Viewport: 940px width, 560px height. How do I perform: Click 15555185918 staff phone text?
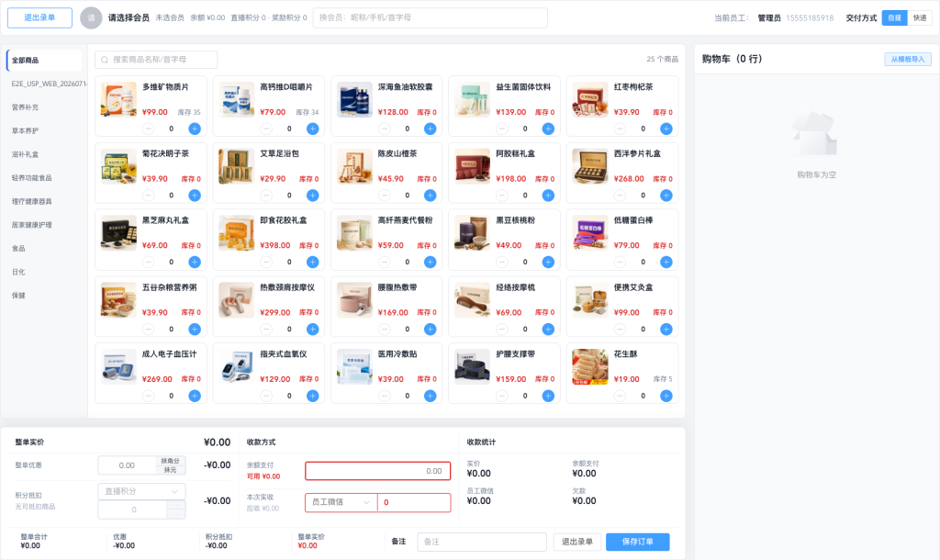tap(810, 18)
